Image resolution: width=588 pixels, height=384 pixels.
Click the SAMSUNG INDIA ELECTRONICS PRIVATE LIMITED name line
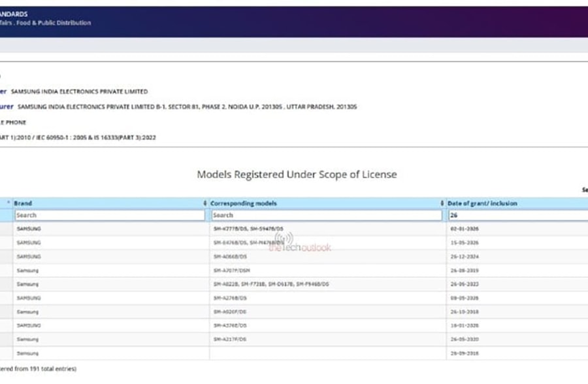(79, 91)
